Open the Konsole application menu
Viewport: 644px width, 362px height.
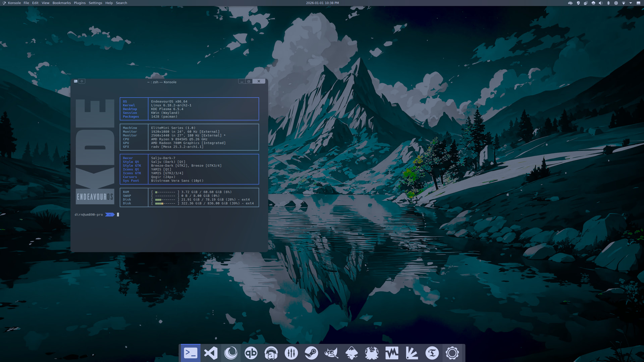click(x=14, y=3)
